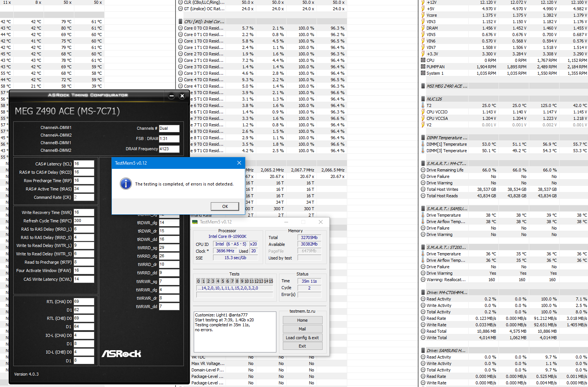The height and width of the screenshot is (387, 588).
Task: Click the blue info icon in dialog
Action: pos(126,184)
